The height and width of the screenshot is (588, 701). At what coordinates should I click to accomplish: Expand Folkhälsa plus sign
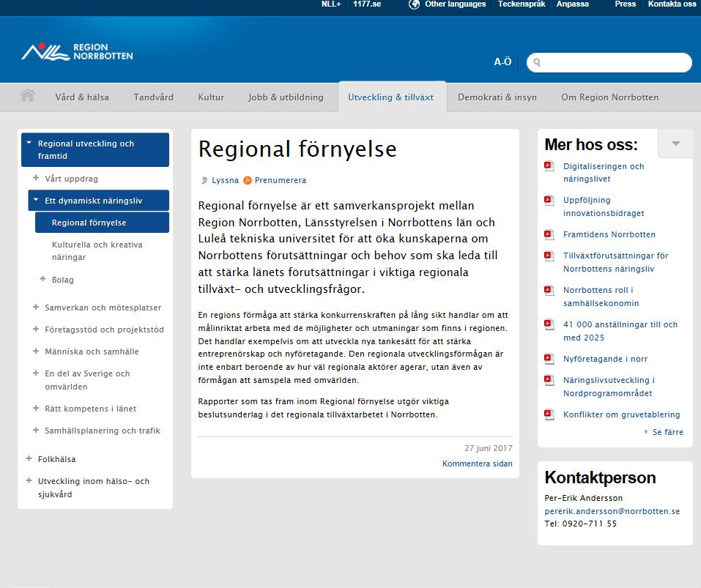29,458
